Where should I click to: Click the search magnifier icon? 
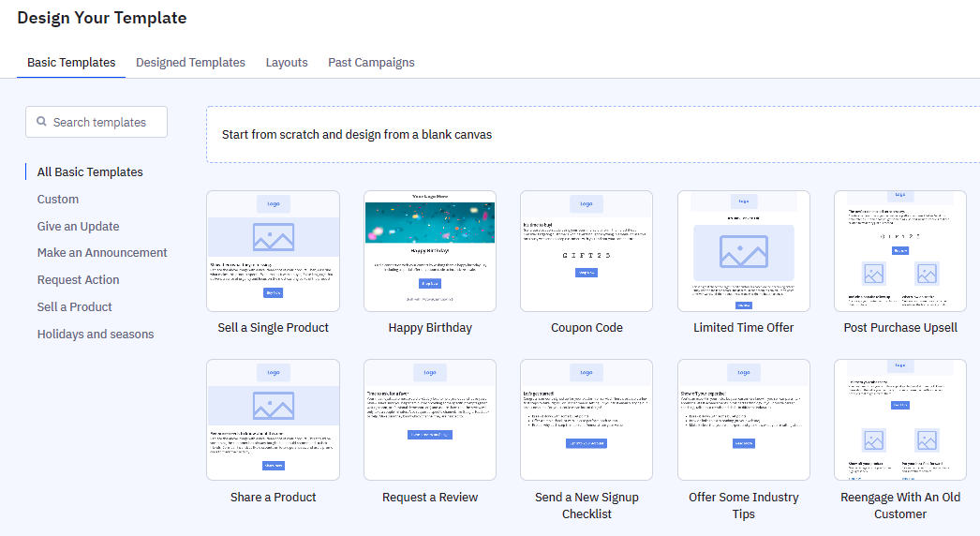coord(41,121)
